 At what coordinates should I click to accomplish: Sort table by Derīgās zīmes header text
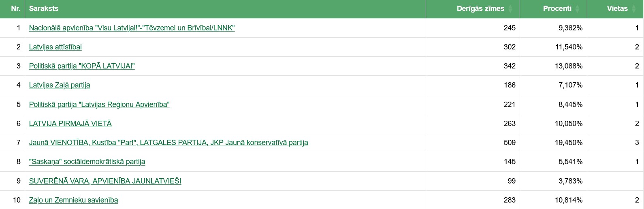(480, 9)
